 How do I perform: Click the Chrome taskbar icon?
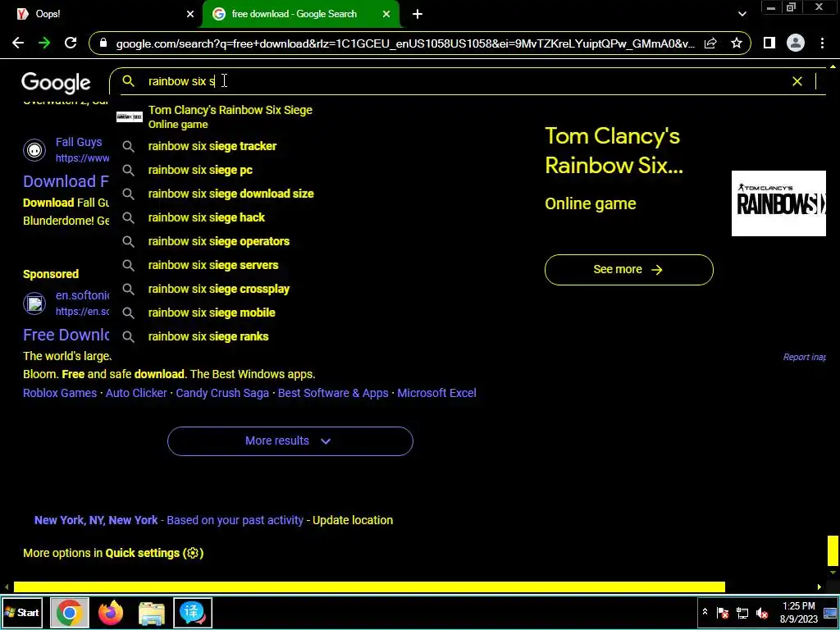pos(69,613)
